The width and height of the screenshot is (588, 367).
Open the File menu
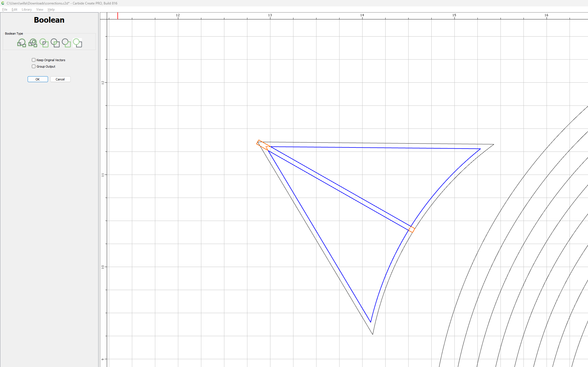click(5, 9)
